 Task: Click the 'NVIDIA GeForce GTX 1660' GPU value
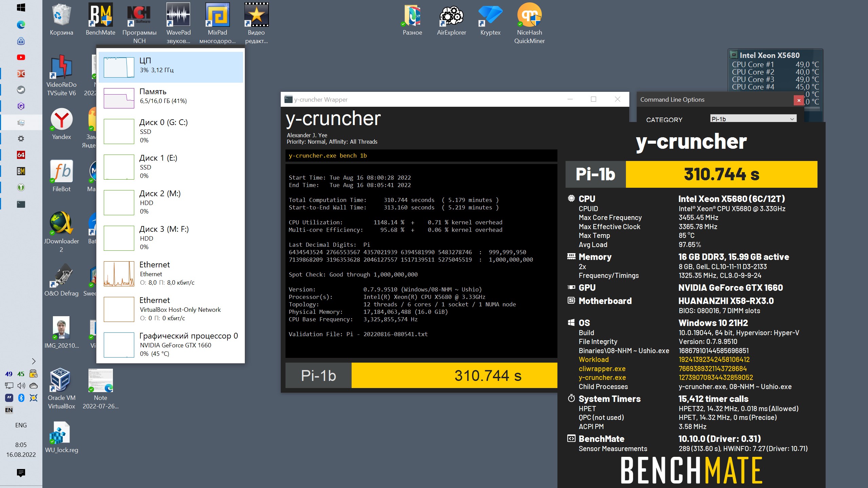pos(730,288)
